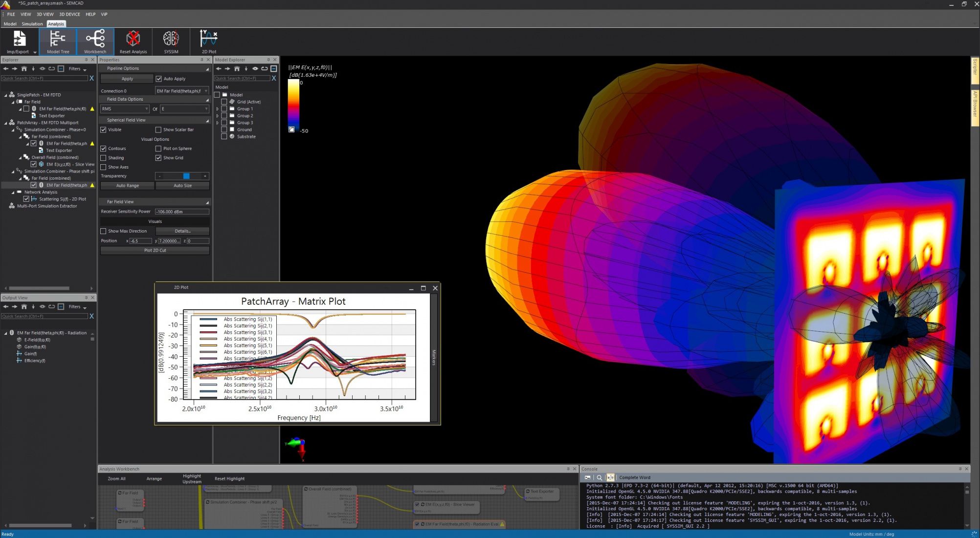Check the Shading option under Visual Options
This screenshot has width=980, height=538.
point(103,157)
